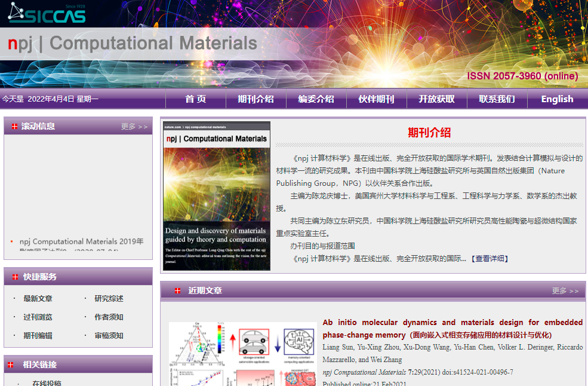Open the 首页 navigation menu item

coord(195,99)
